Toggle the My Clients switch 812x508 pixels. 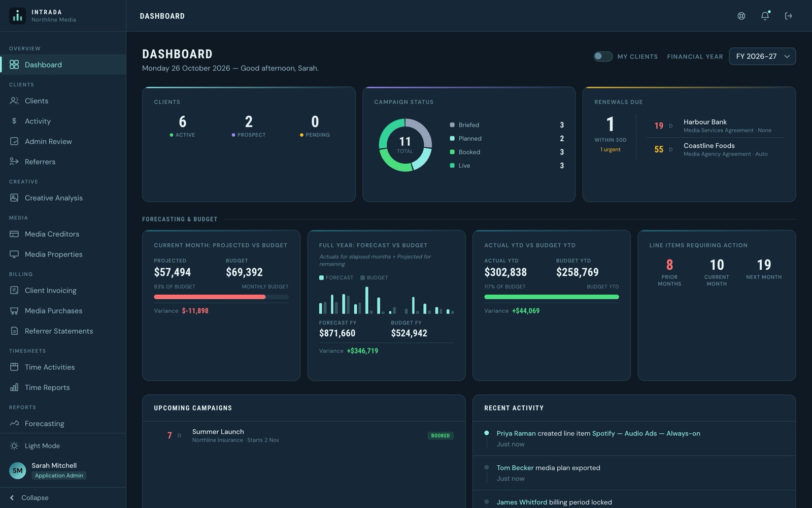click(603, 56)
